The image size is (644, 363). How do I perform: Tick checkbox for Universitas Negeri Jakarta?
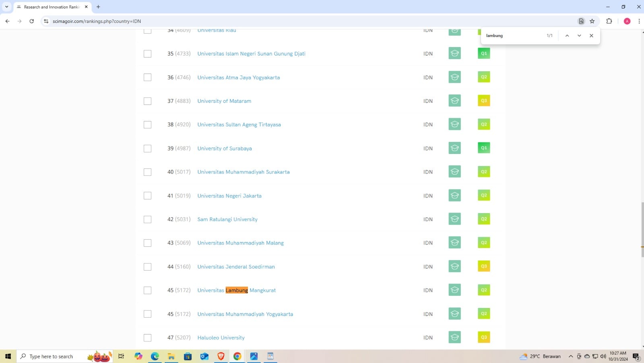[148, 196]
